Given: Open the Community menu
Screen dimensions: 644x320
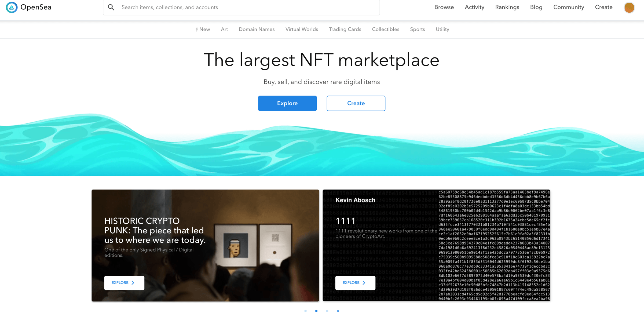Looking at the screenshot, I should coord(569,7).
